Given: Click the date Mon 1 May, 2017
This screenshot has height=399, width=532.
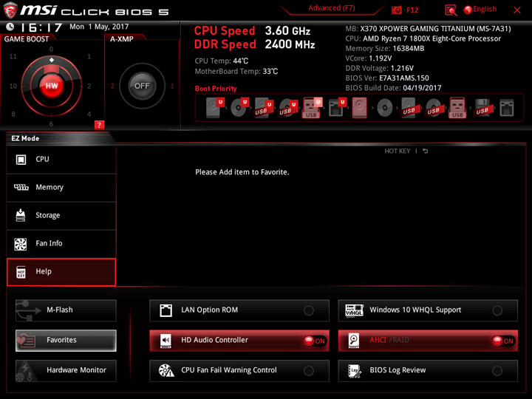Looking at the screenshot, I should click(99, 27).
